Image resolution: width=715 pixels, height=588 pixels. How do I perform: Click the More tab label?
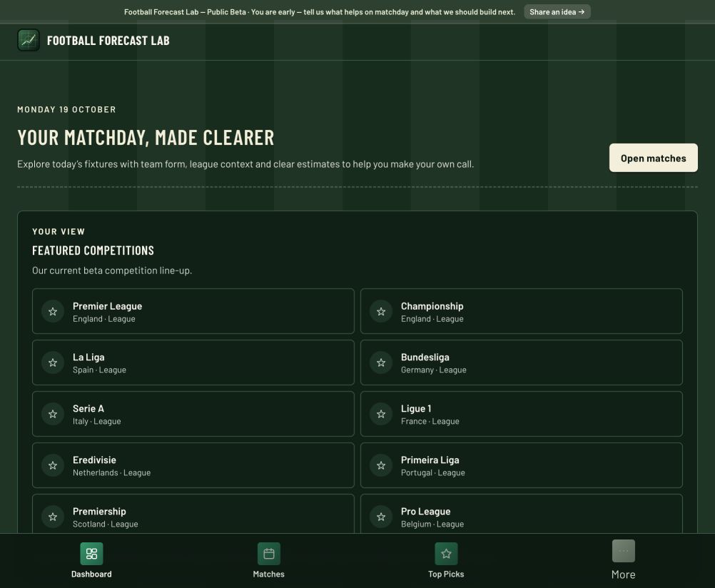[x=624, y=574]
